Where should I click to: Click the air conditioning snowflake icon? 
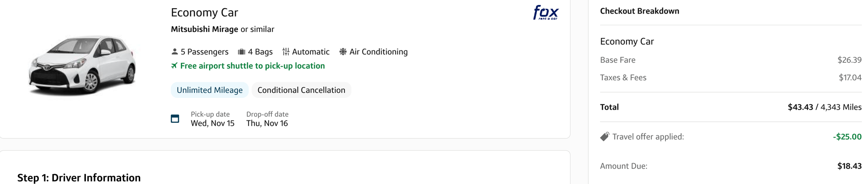click(343, 52)
